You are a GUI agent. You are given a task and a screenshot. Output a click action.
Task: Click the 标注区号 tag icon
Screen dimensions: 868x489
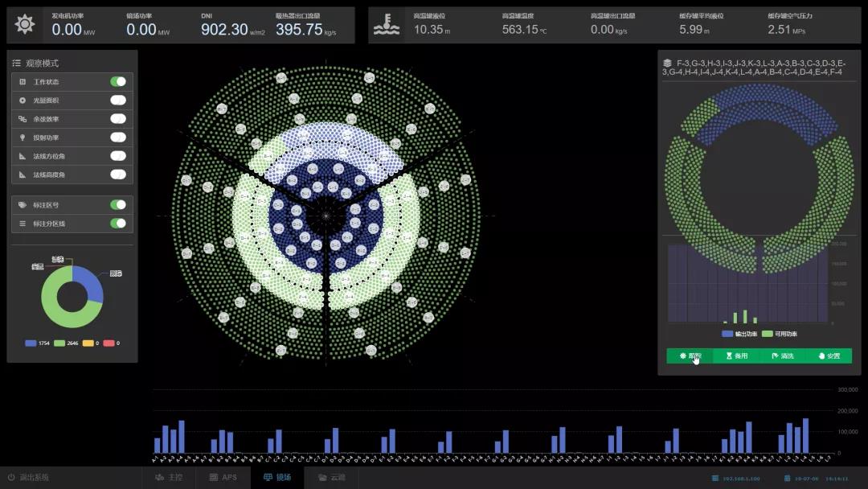click(23, 205)
